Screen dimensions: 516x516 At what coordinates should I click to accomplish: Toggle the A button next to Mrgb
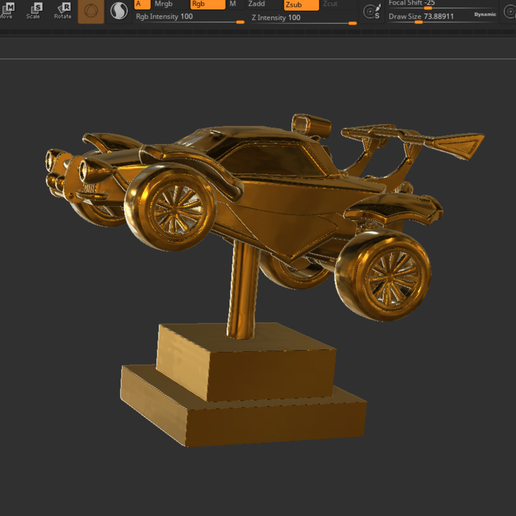point(142,4)
